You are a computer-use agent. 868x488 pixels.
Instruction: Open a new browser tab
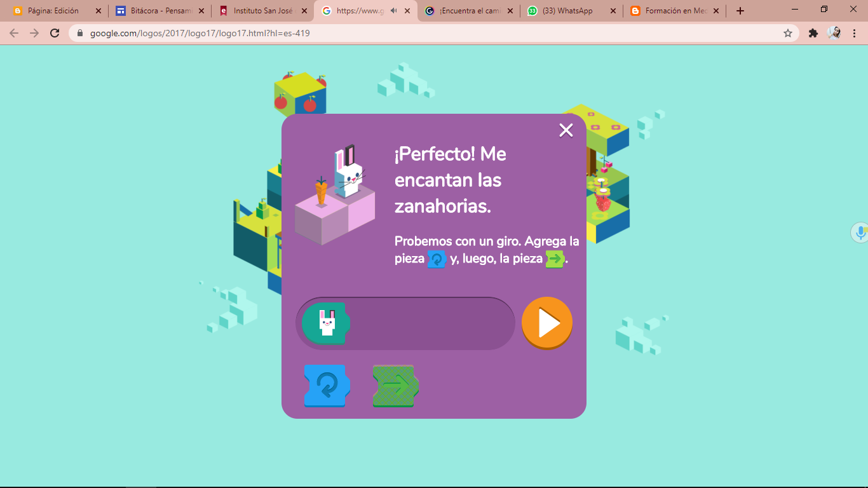[x=740, y=11]
